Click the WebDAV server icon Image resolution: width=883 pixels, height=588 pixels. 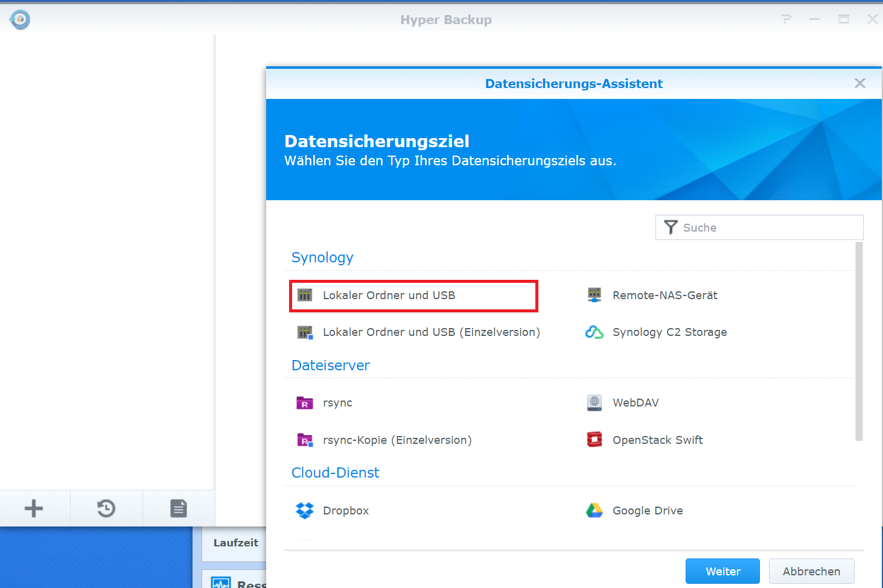point(595,402)
